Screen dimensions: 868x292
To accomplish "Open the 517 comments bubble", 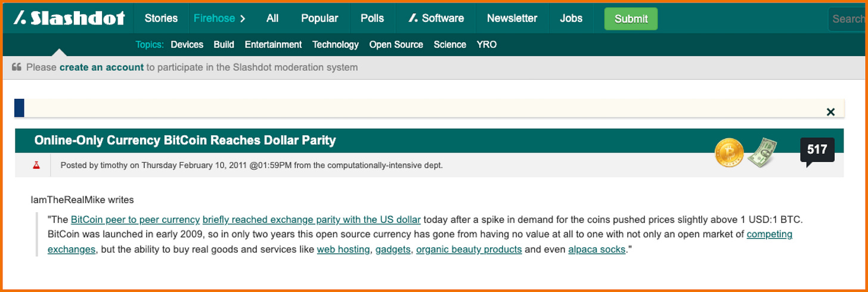I will (817, 151).
